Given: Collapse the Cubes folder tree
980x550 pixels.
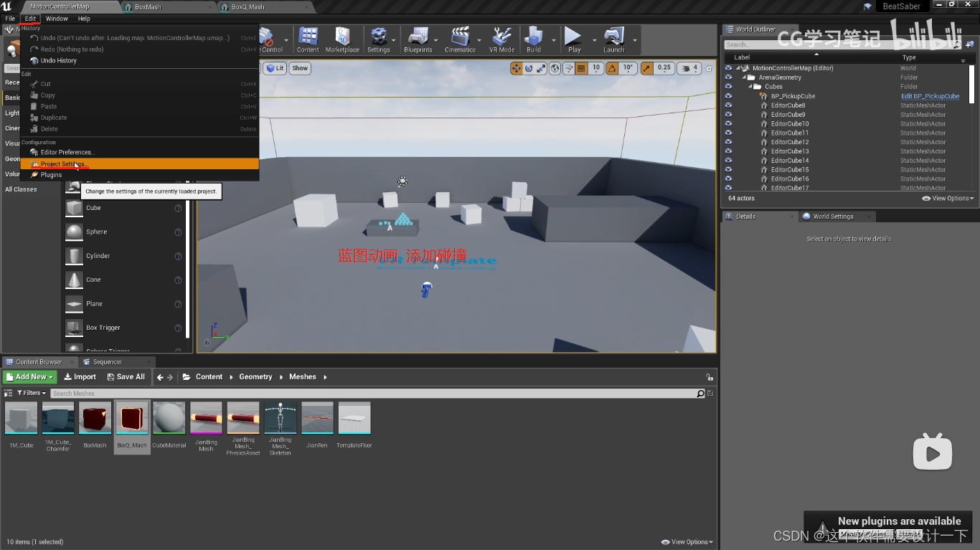Looking at the screenshot, I should tap(750, 87).
